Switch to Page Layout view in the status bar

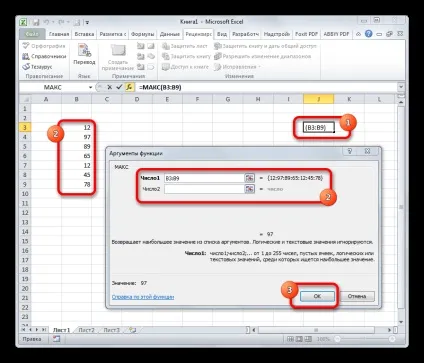click(299, 339)
